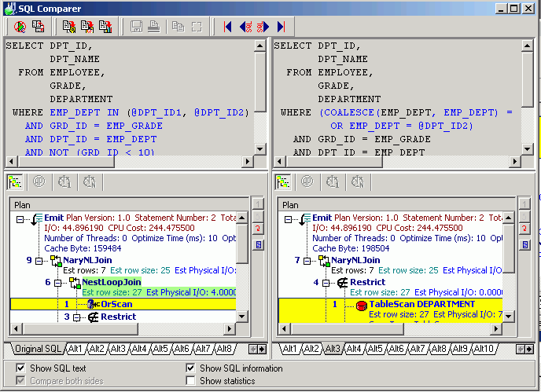541x392 pixels.
Task: Click the AP circle icon in right pane
Action: pos(307,181)
